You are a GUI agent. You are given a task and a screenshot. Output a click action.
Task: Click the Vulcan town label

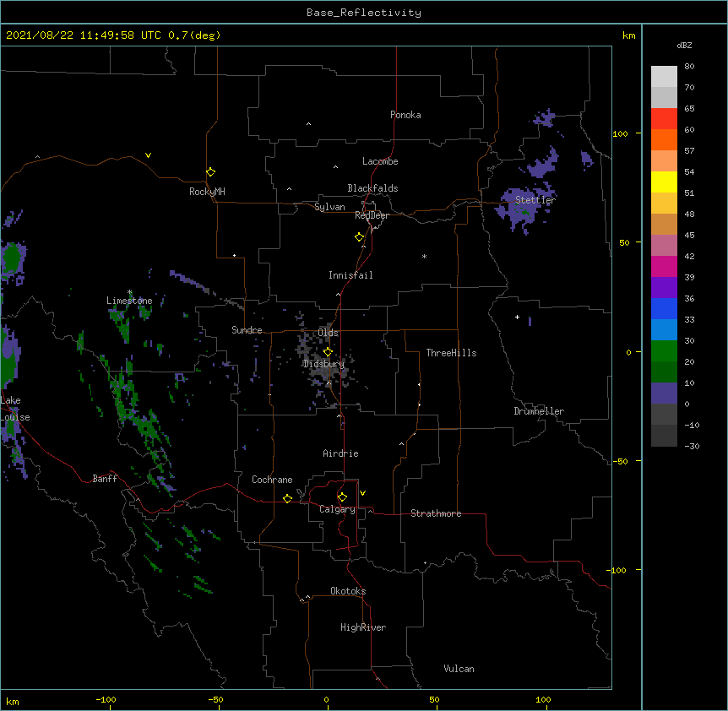pos(459,669)
